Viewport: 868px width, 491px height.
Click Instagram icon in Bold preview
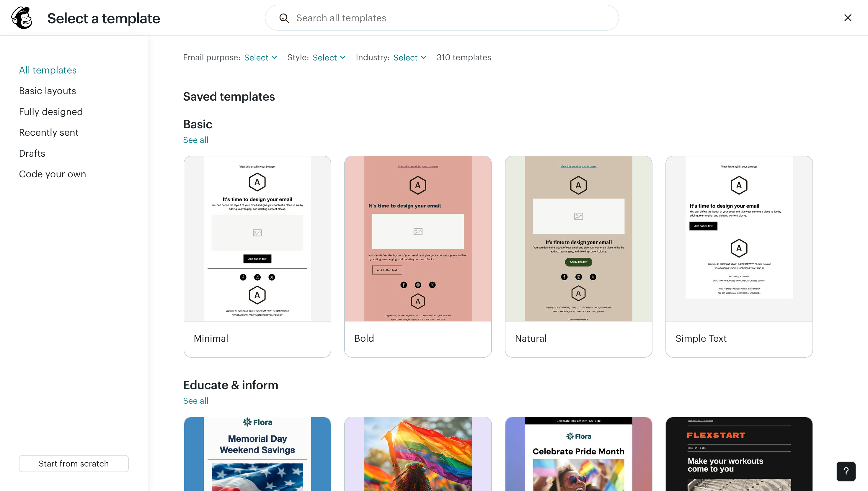tap(418, 285)
